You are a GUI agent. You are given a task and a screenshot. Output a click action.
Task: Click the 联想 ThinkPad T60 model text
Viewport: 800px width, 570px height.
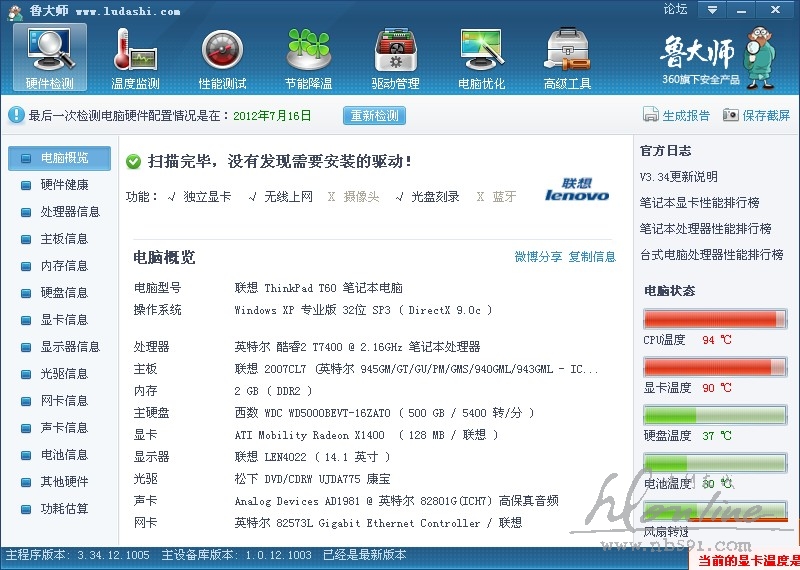(318, 288)
